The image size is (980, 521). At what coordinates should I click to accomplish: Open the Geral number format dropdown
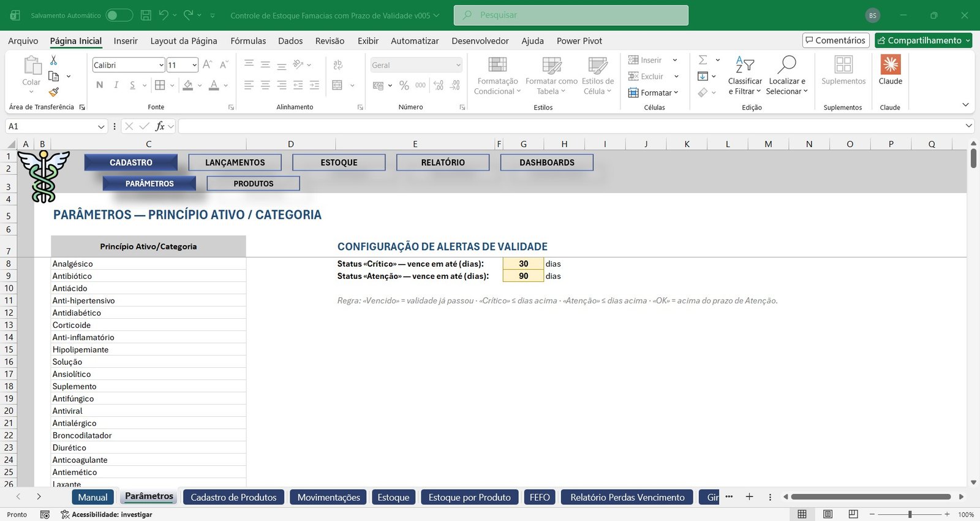tap(458, 65)
